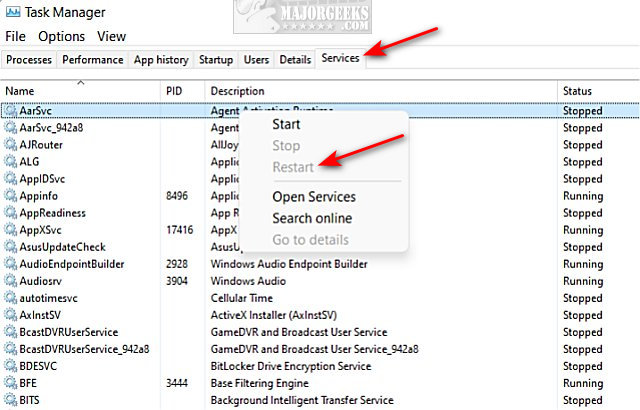Choose Start from the context menu

[x=286, y=125]
